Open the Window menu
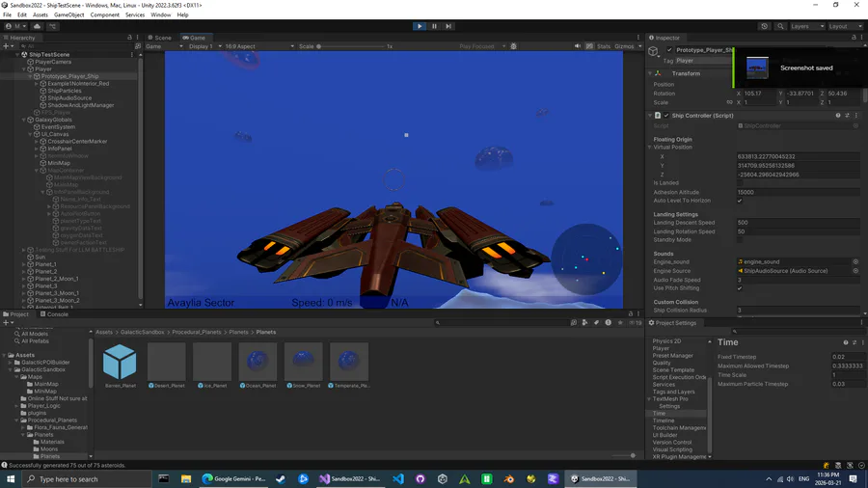Viewport: 868px width, 488px height. coord(160,14)
